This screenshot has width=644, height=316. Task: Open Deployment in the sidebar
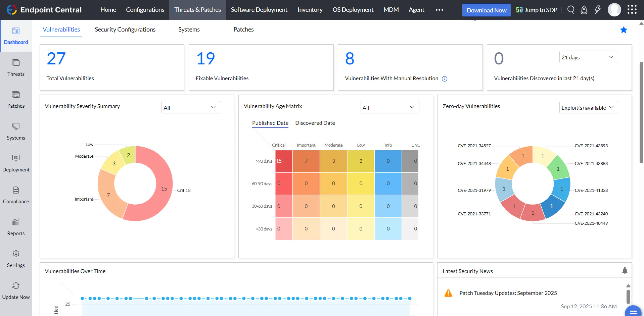pos(16,163)
